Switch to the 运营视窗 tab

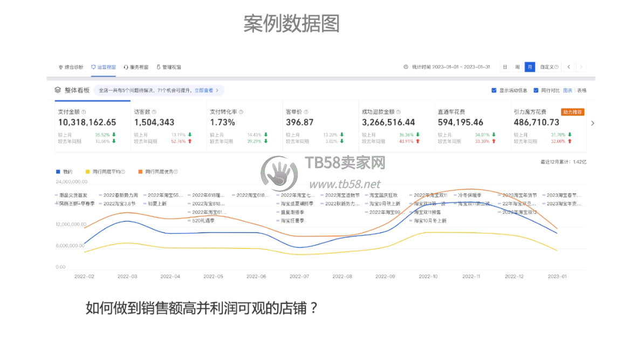point(104,67)
